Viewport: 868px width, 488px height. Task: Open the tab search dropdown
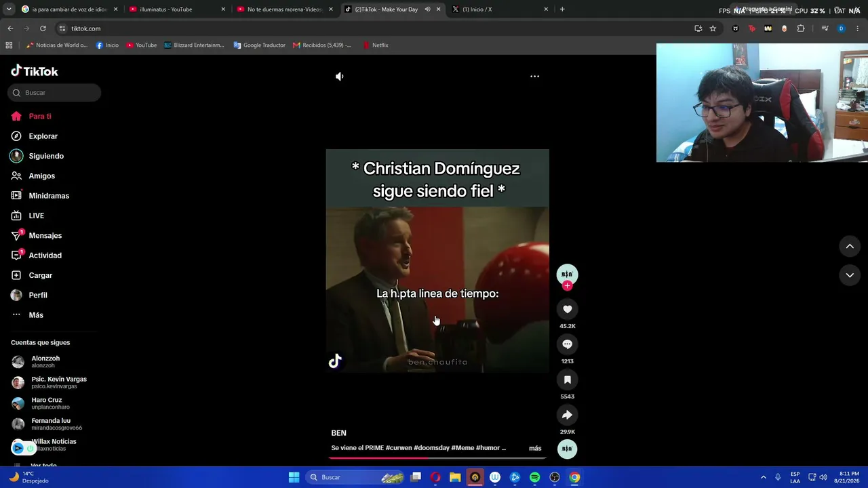pos(8,9)
